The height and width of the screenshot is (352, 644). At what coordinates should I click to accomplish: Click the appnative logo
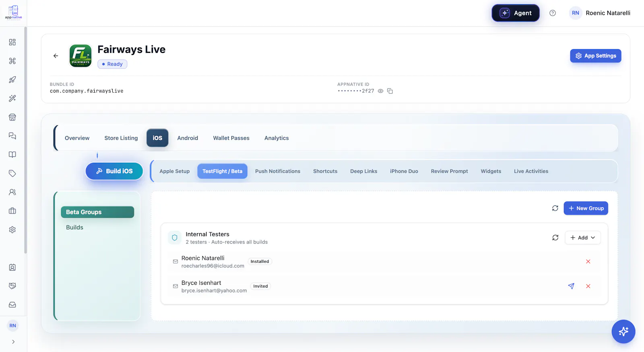coord(13,12)
